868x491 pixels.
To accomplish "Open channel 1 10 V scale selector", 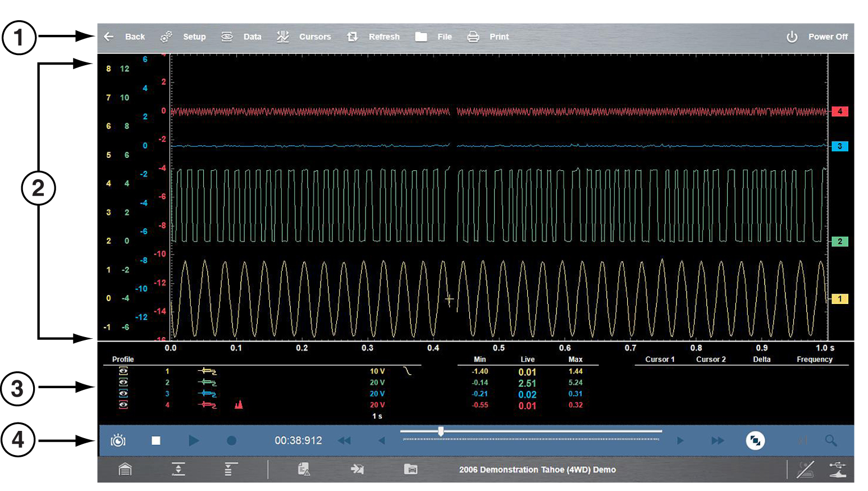I will click(377, 371).
